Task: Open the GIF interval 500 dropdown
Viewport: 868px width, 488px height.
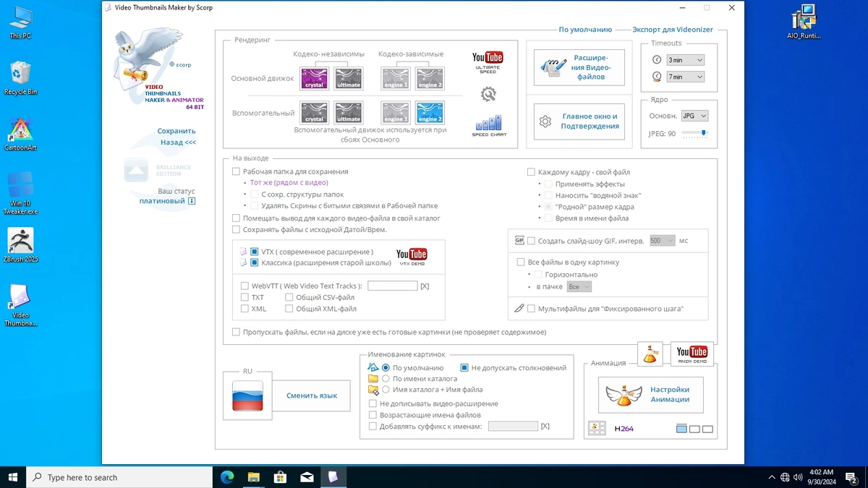Action: [x=662, y=241]
